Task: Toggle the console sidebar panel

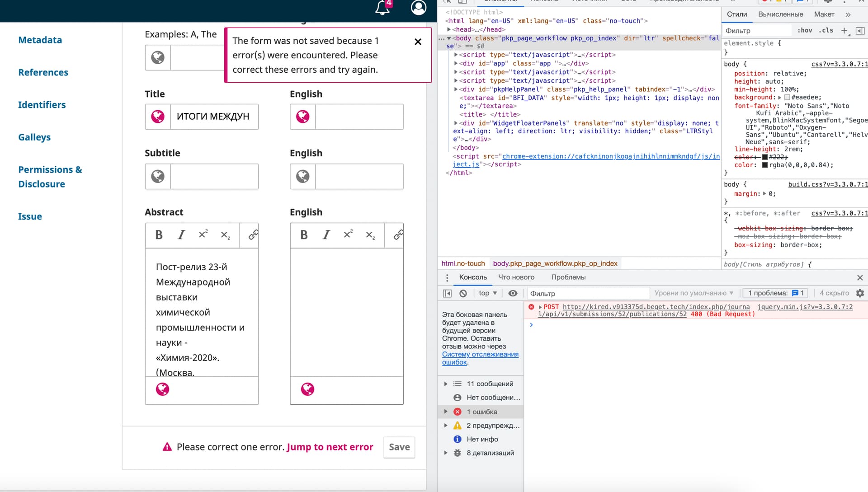Action: click(447, 293)
